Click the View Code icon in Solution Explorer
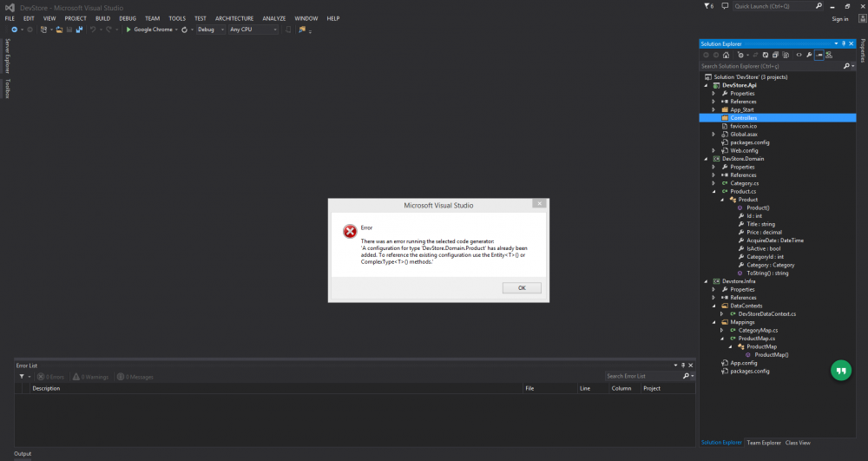This screenshot has width=868, height=461. click(x=798, y=55)
